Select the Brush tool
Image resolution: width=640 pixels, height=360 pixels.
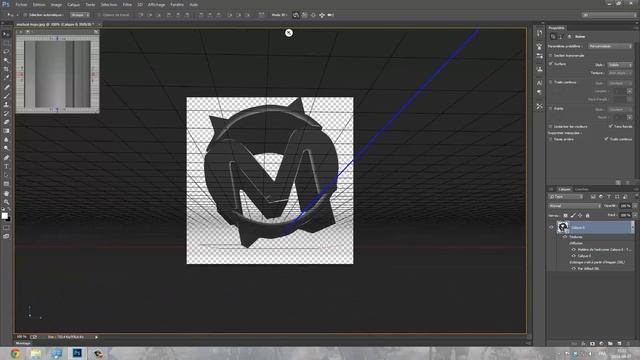click(x=6, y=96)
